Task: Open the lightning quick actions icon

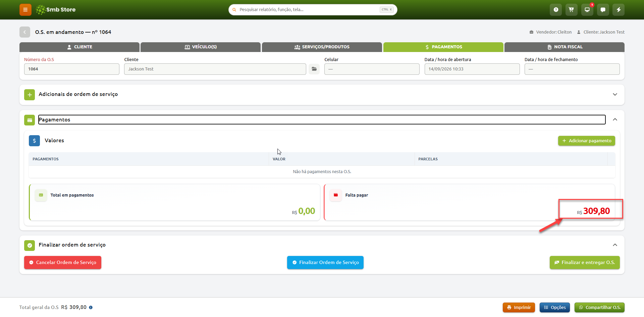Action: 619,10
